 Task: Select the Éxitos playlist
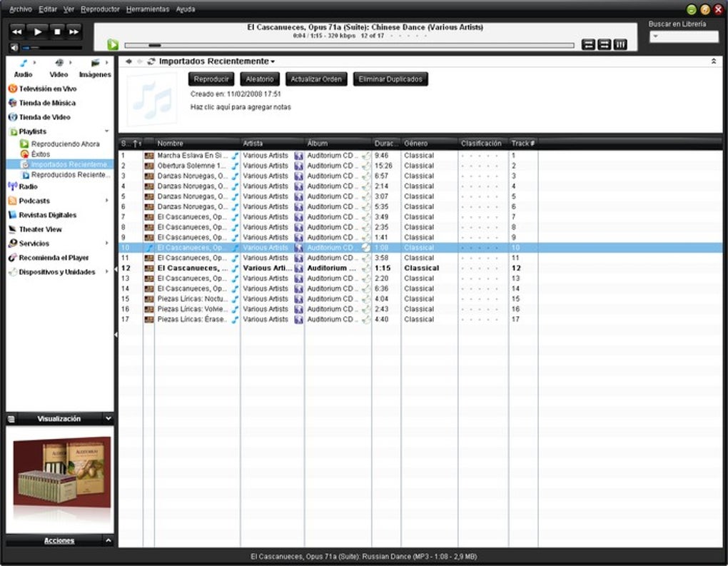tap(41, 153)
